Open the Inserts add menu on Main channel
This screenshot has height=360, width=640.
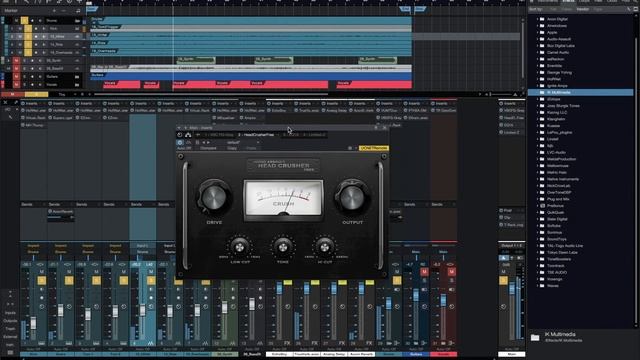(x=522, y=104)
